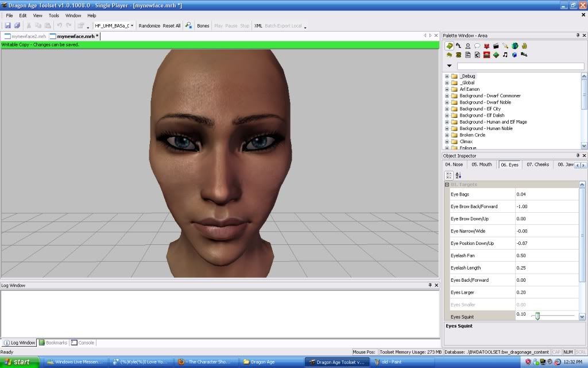The image size is (588, 368).
Task: Select the globe palette icon
Action: (514, 46)
